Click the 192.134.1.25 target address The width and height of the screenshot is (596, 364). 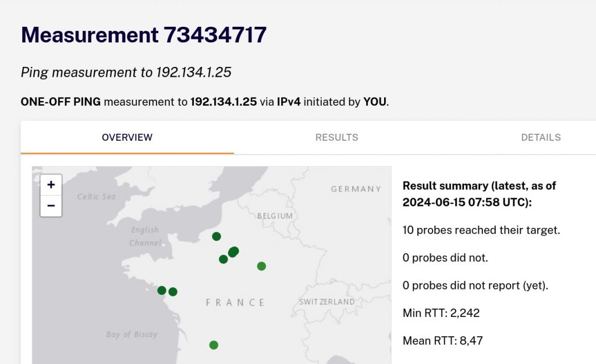point(223,101)
